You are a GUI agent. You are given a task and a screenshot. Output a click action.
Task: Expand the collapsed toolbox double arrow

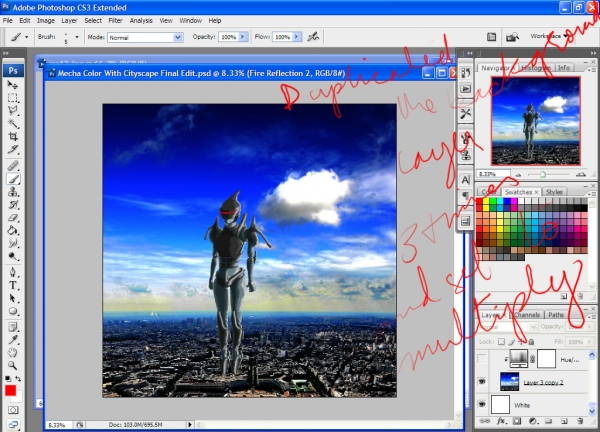click(6, 53)
